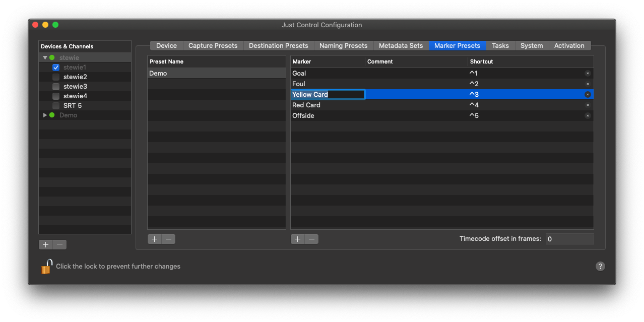
Task: Uncheck the stewie1 channel checkbox
Action: coord(56,67)
